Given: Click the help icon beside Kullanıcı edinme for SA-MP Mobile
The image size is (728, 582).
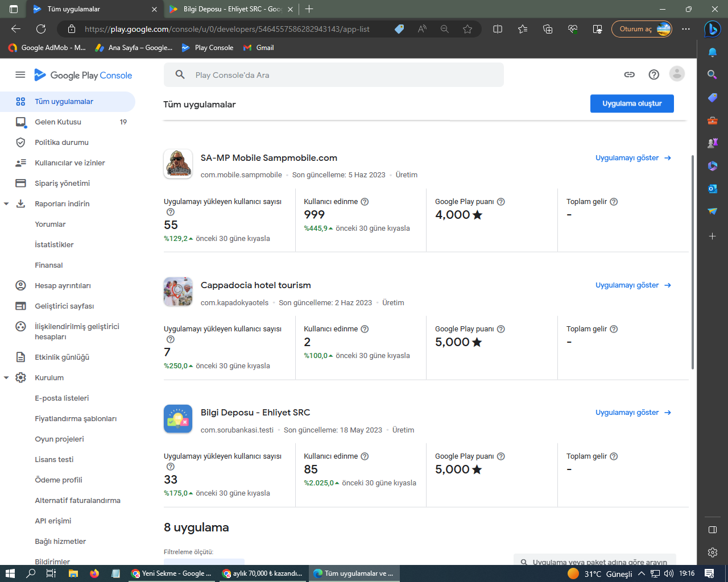Looking at the screenshot, I should (x=365, y=202).
